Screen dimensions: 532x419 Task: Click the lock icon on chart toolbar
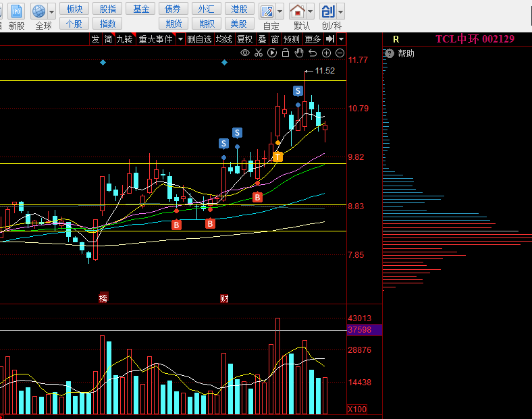(286, 53)
